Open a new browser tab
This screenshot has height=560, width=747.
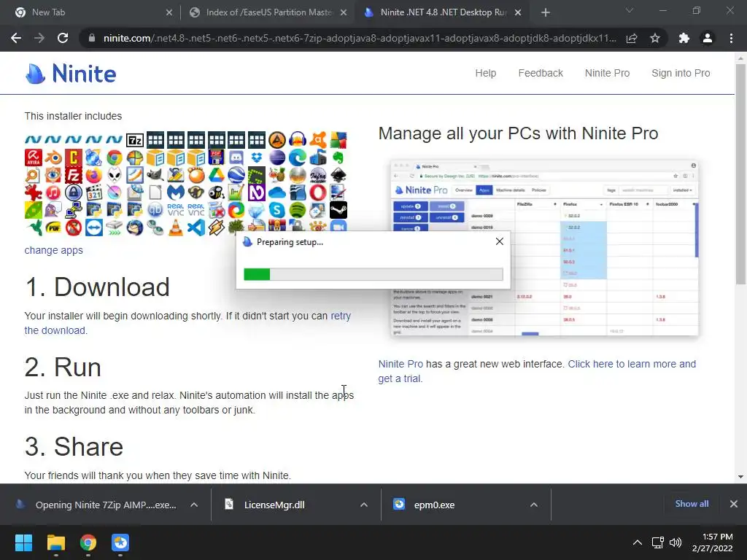(x=546, y=12)
